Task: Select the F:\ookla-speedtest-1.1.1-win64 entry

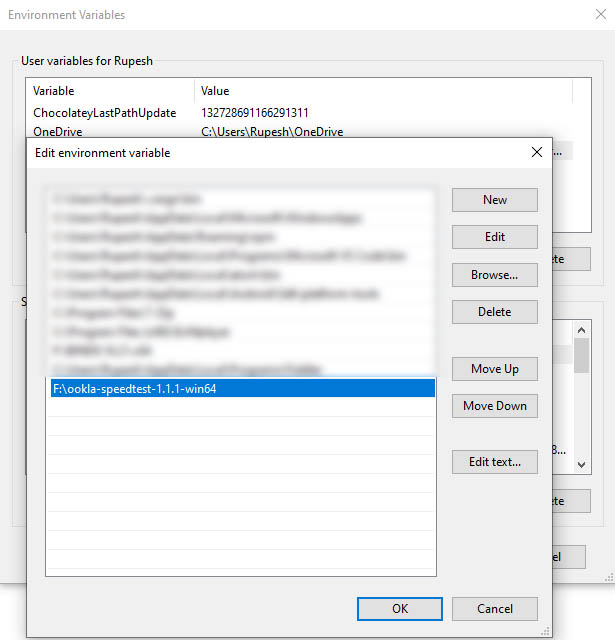Action: [240, 389]
